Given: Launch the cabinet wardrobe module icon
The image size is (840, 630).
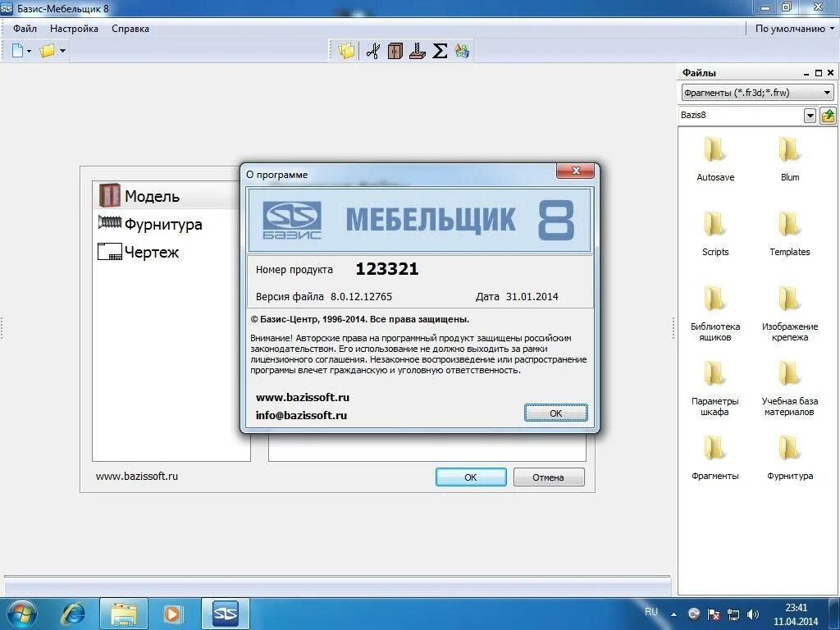Looking at the screenshot, I should (x=395, y=51).
